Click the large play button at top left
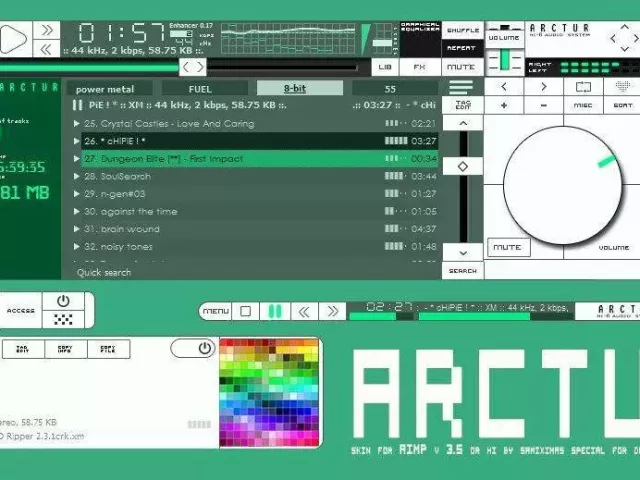Screen dimensions: 640x480 click(13, 39)
